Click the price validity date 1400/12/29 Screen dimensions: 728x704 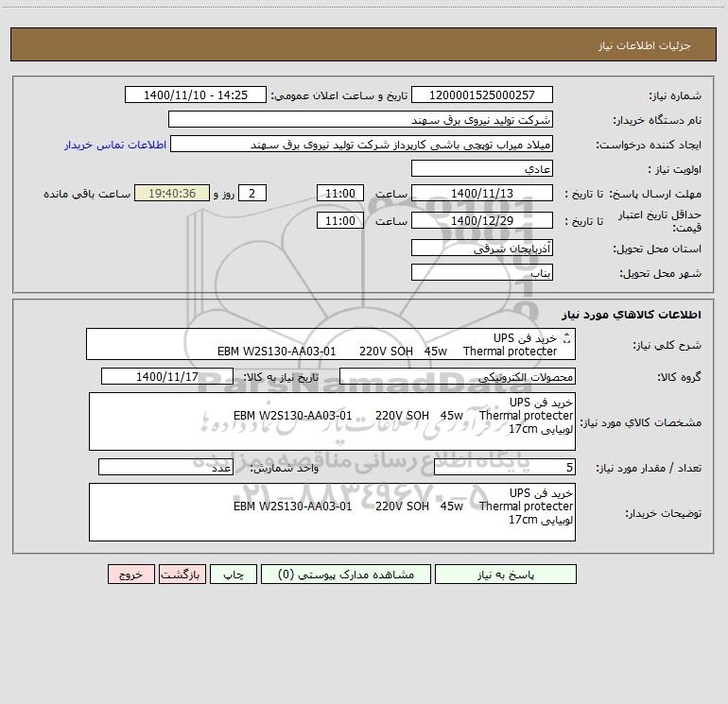482,220
